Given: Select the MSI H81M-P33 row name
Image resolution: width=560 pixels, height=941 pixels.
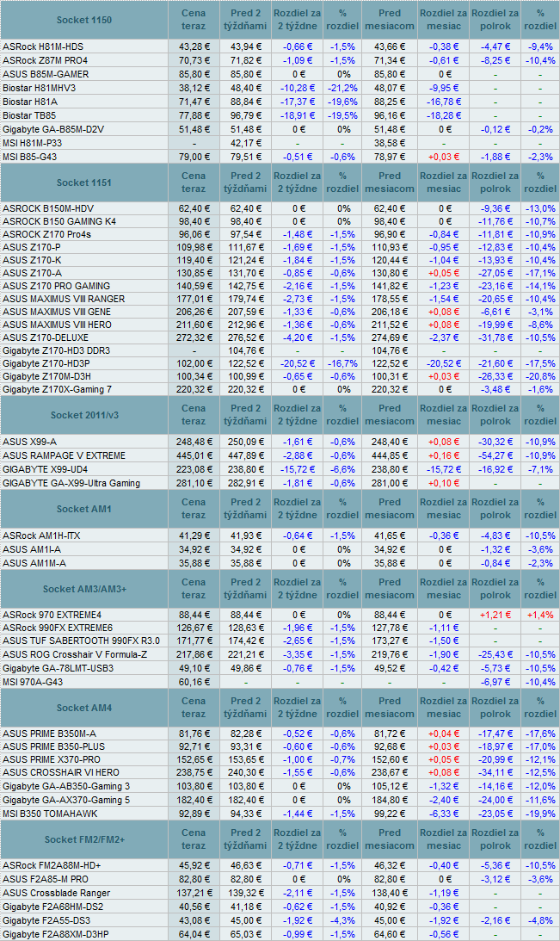Looking at the screenshot, I should click(x=33, y=144).
